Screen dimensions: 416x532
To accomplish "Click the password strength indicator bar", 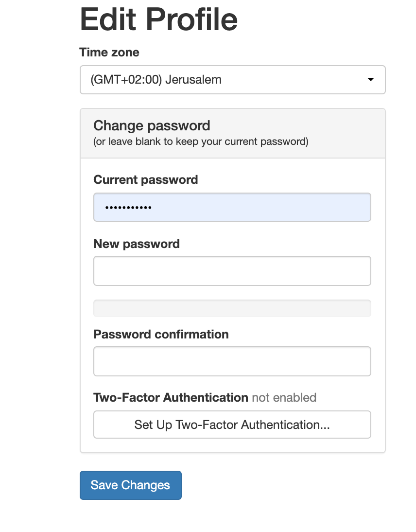I will click(x=232, y=308).
